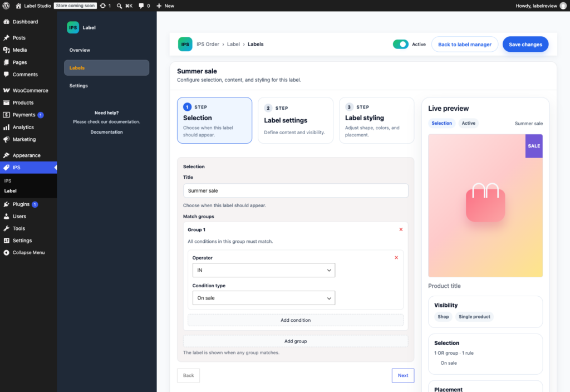Click the Posts pin icon
This screenshot has height=392, width=570.
click(x=6, y=38)
